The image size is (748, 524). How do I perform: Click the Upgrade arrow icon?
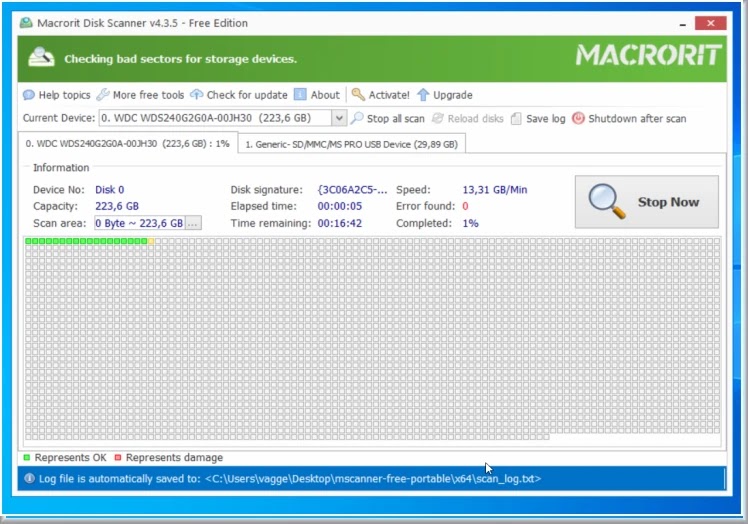pyautogui.click(x=423, y=94)
